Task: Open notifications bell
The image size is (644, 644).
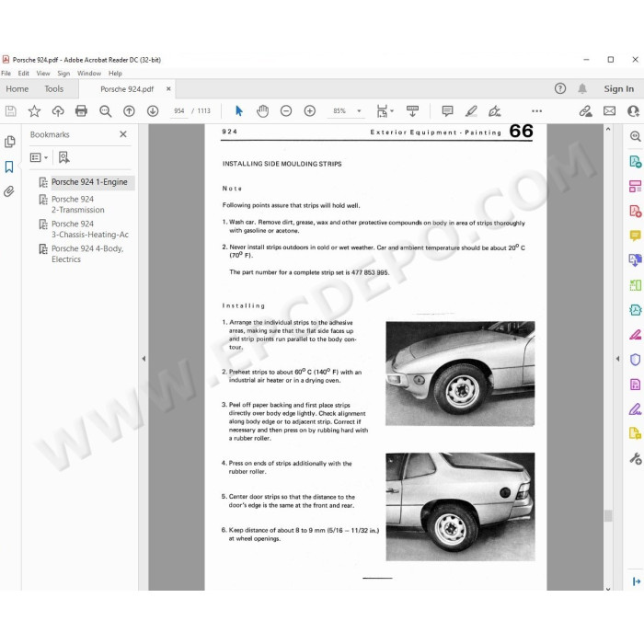Action: (582, 88)
